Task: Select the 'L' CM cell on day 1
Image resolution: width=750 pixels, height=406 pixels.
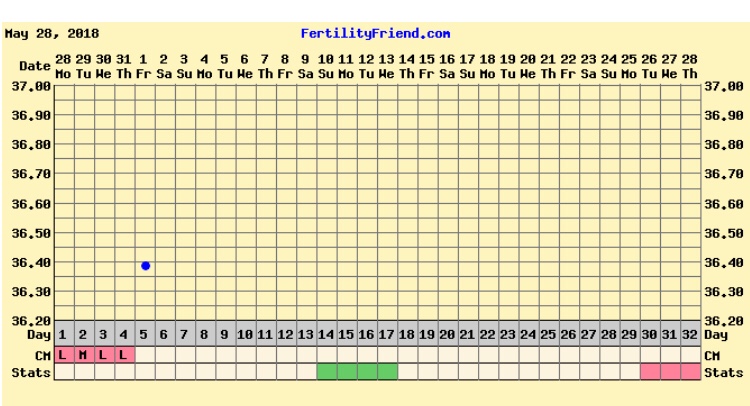Action: pyautogui.click(x=63, y=354)
